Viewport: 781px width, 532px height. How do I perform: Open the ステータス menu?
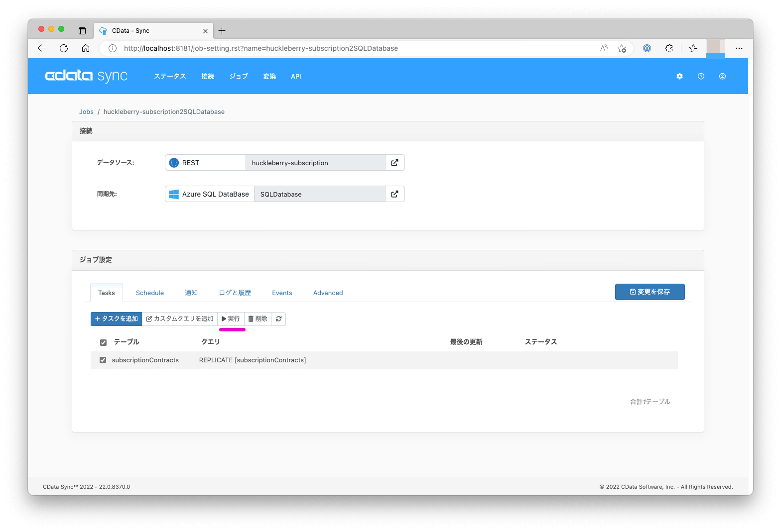pyautogui.click(x=170, y=76)
